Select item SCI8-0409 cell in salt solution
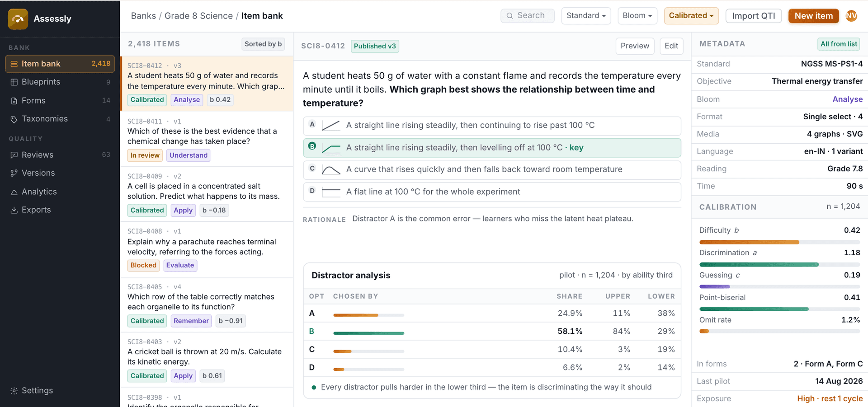This screenshot has width=868, height=407. 207,194
